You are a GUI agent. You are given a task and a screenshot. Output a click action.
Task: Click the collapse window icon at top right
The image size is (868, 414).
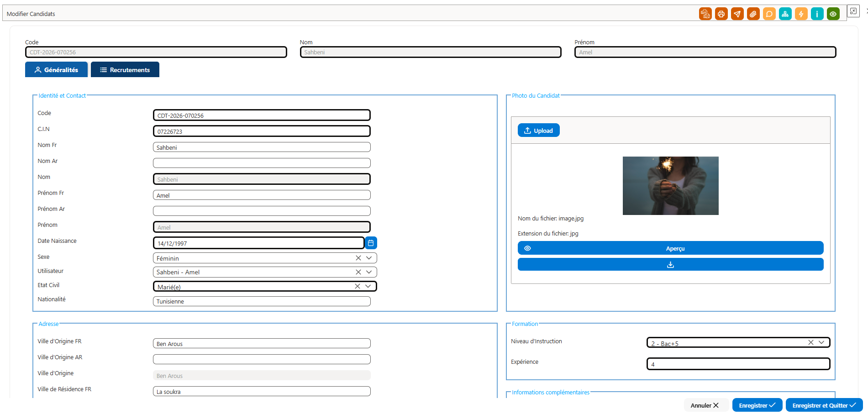(853, 11)
